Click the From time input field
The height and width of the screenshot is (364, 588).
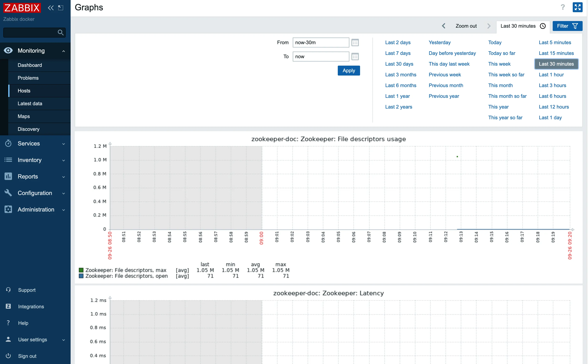pos(321,43)
